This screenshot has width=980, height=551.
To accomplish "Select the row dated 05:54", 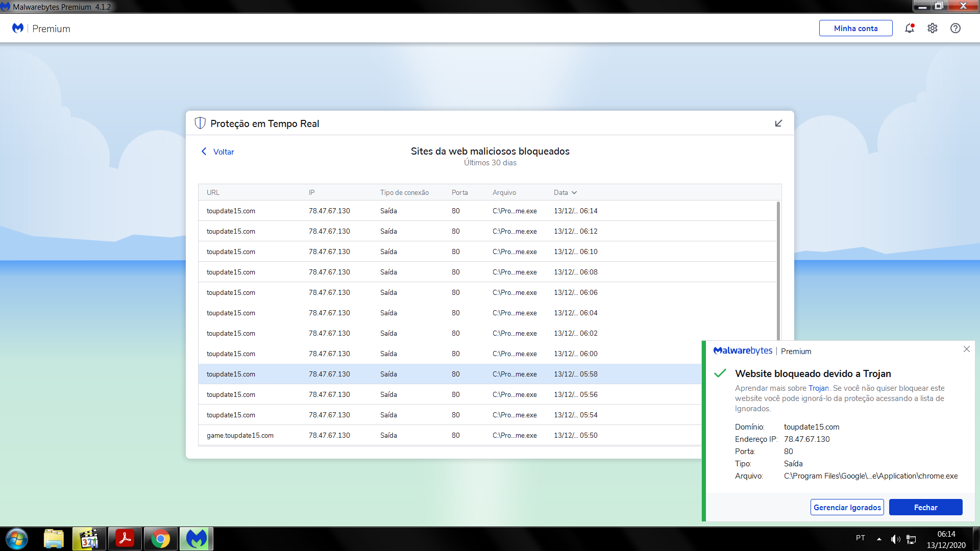I will 450,415.
